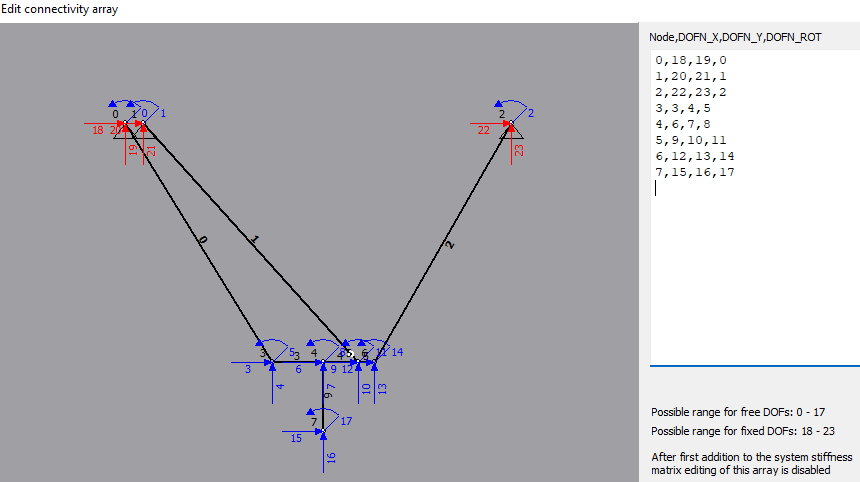Click node 7 at the bottom of the frame
Image resolution: width=860 pixels, height=482 pixels.
(322, 432)
